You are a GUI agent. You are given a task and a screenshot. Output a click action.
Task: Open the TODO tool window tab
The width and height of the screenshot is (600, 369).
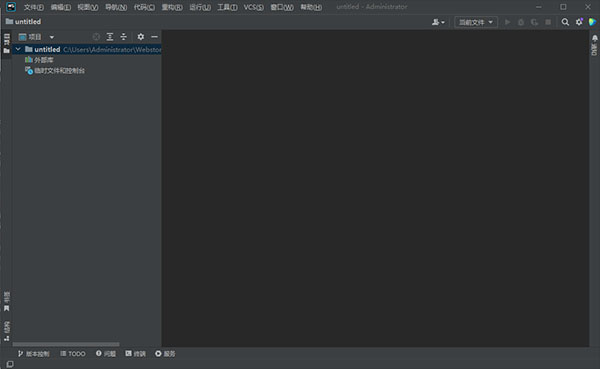73,354
